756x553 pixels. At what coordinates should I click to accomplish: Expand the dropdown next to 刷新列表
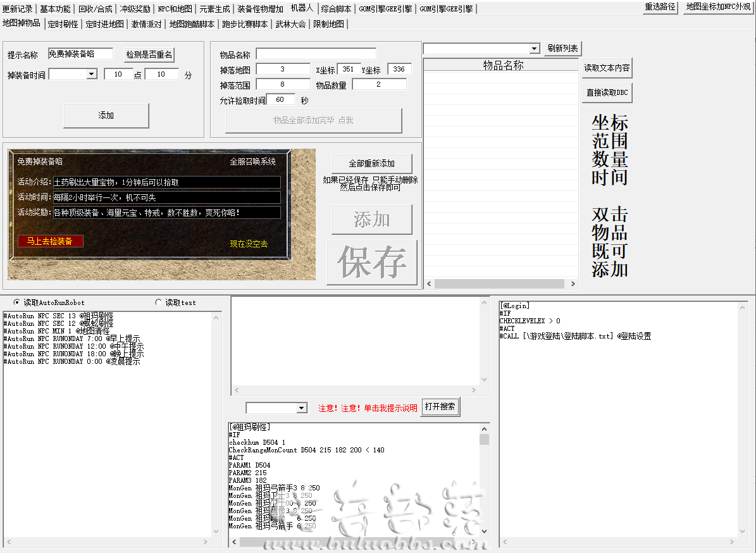534,49
